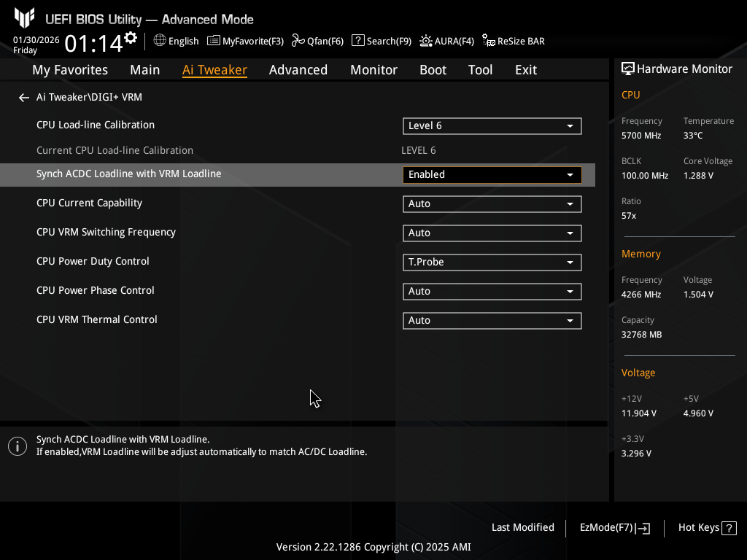
Task: Switch to EzMode(F7)
Action: (x=615, y=528)
